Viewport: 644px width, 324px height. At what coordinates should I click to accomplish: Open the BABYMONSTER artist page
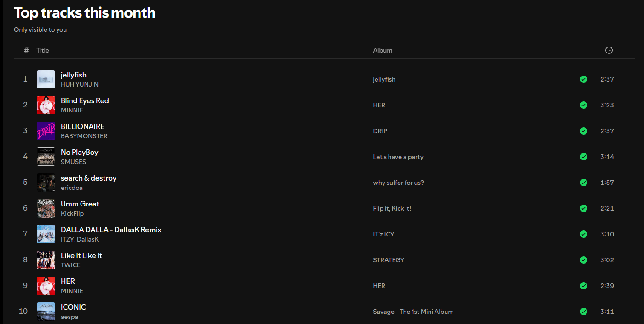click(x=84, y=136)
